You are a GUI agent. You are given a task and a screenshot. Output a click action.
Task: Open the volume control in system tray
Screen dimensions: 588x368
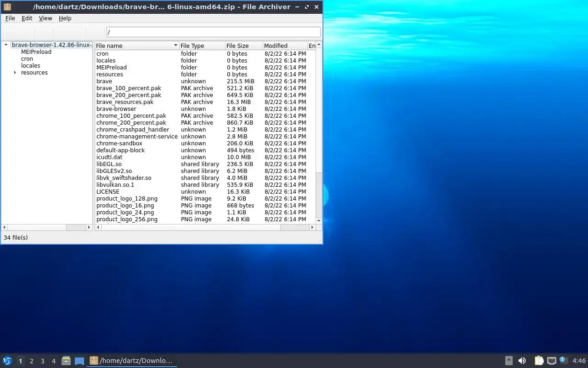point(522,361)
